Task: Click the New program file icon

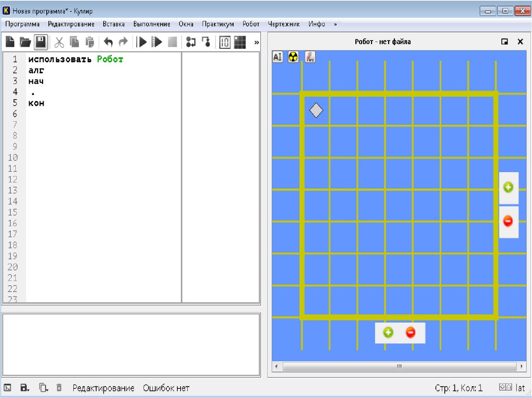Action: [x=9, y=42]
